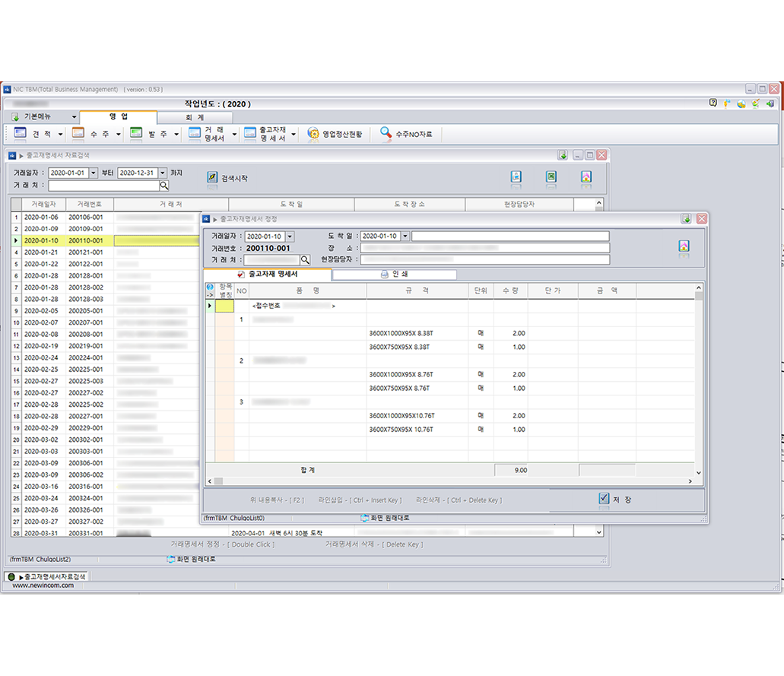This screenshot has width=784, height=676.
Task: Open the 도착일 date dropdown in dialog
Action: click(x=405, y=236)
